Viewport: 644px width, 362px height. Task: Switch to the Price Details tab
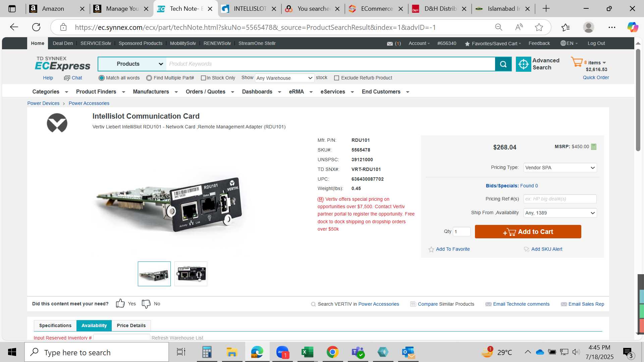tap(131, 325)
